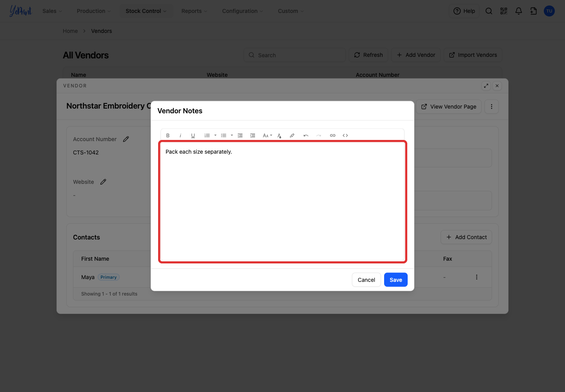Switch to code view in editor

345,136
